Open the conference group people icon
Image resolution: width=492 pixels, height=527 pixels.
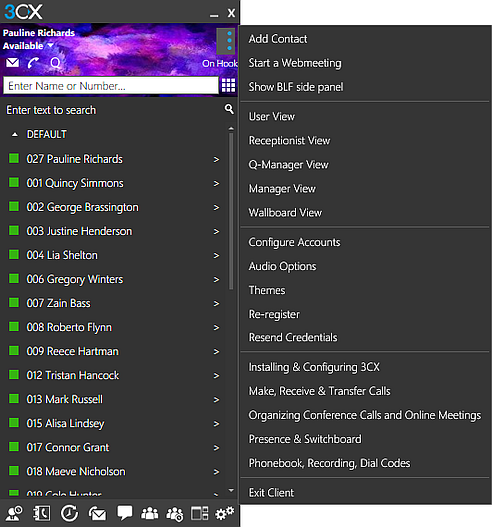(x=150, y=514)
